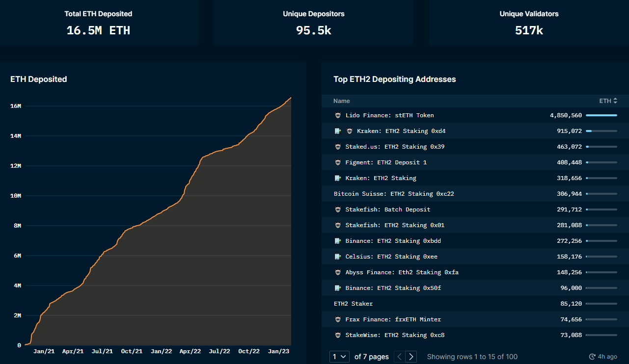Click the 95.5k unique depositors figure
Image resolution: width=629 pixels, height=364 pixels.
click(314, 30)
